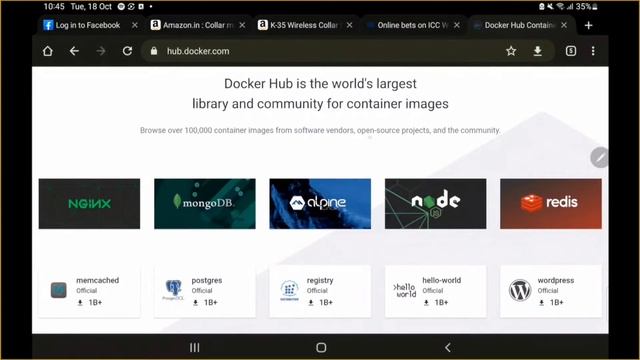This screenshot has width=640, height=360.
Task: Bookmark page with the star icon
Action: coord(511,51)
